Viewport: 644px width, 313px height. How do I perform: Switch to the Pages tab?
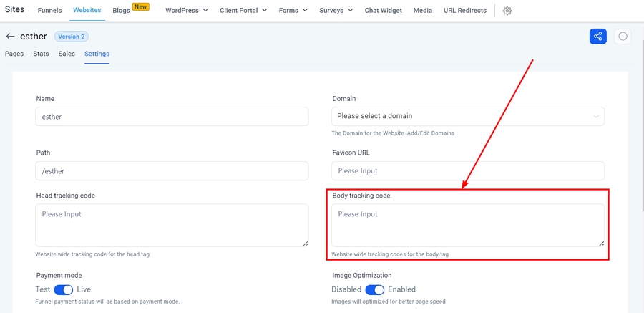coord(14,54)
